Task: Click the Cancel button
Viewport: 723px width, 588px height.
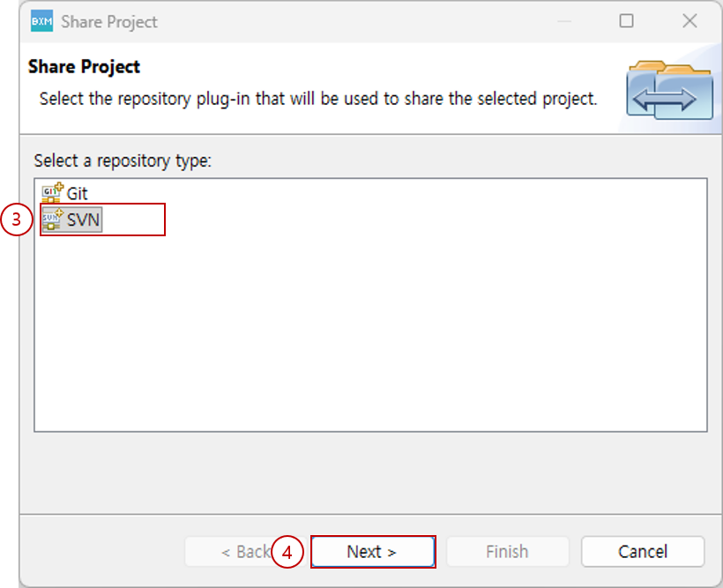Action: coord(643,551)
